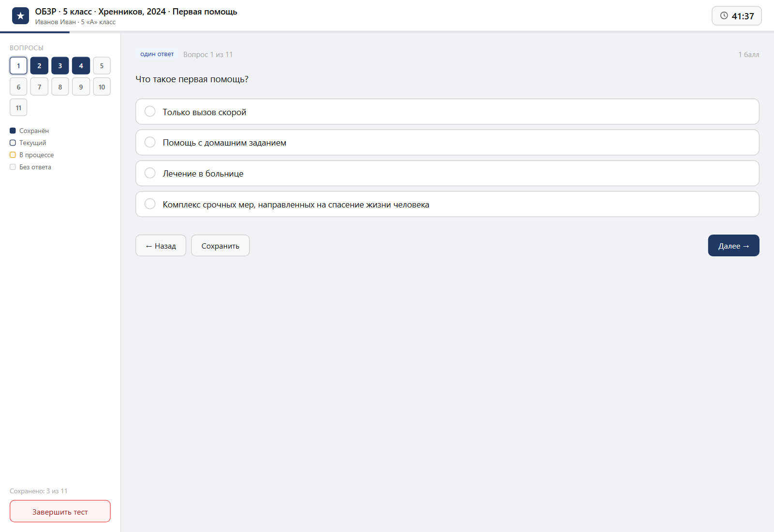Click the 'Текущий' legend entry
The height and width of the screenshot is (532, 774).
click(28, 143)
